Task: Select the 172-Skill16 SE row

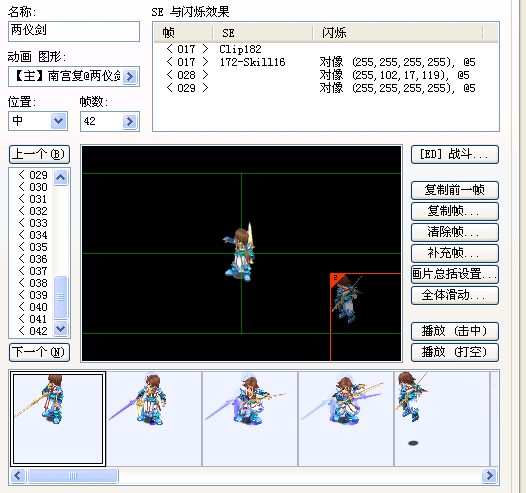Action: point(325,62)
